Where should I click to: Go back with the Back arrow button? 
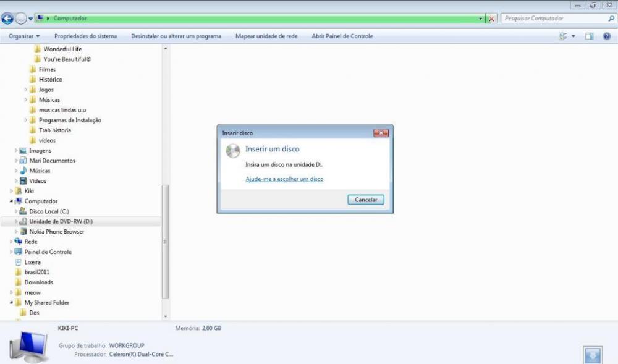point(7,18)
